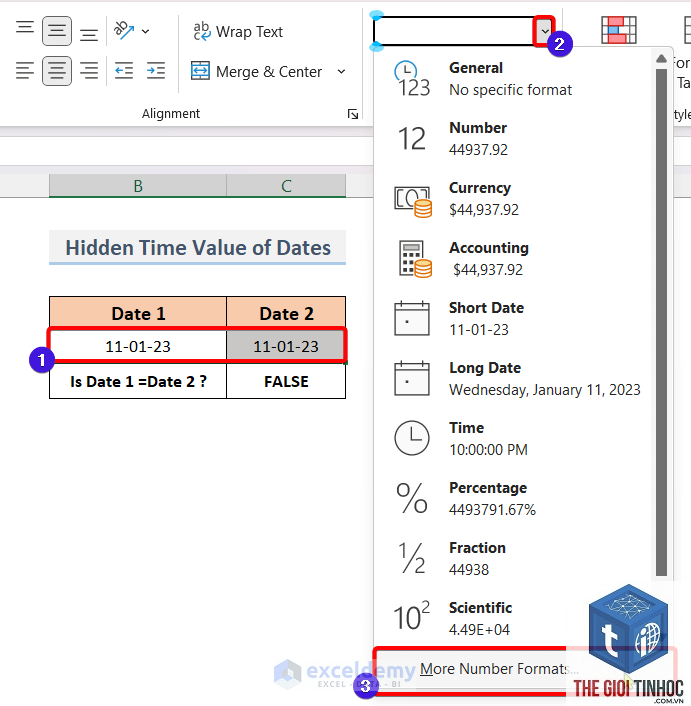Click the format list scrollbar thumb
Viewport: 691px width, 706px height.
click(x=661, y=322)
